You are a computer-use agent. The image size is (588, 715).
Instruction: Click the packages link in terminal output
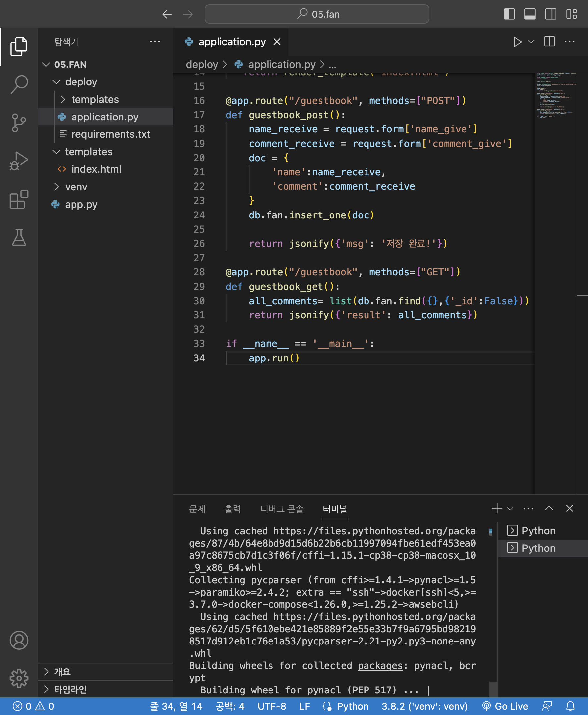[380, 666]
